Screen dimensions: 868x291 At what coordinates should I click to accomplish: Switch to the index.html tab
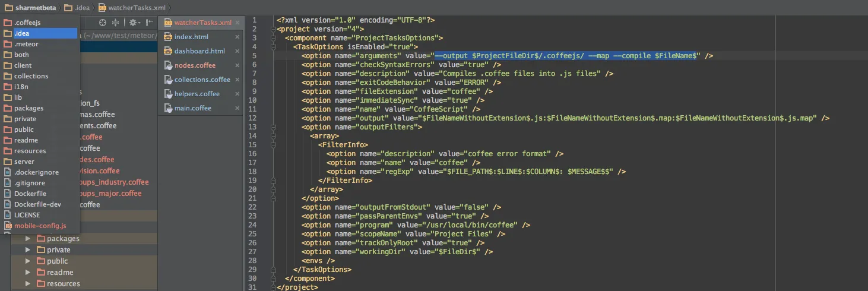200,37
